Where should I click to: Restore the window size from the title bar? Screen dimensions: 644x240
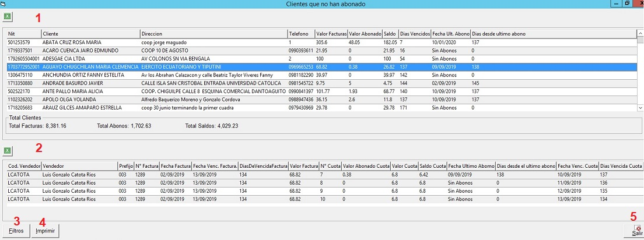point(626,3)
